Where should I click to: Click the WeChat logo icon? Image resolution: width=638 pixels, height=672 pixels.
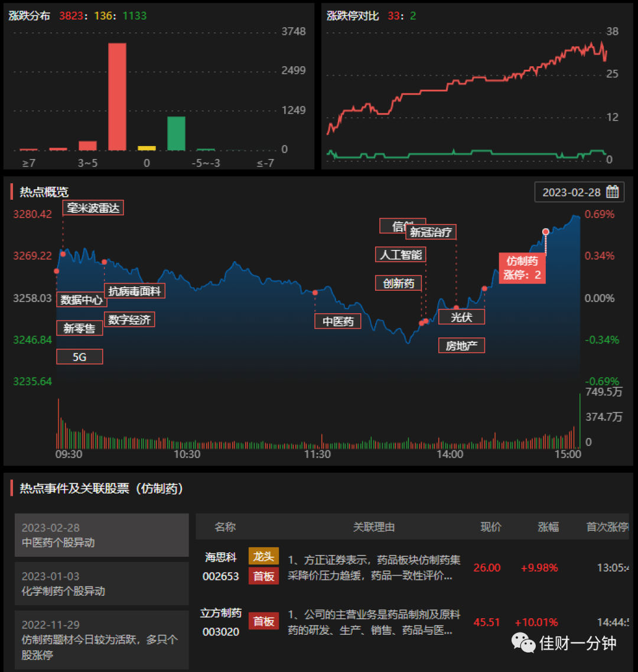[523, 643]
